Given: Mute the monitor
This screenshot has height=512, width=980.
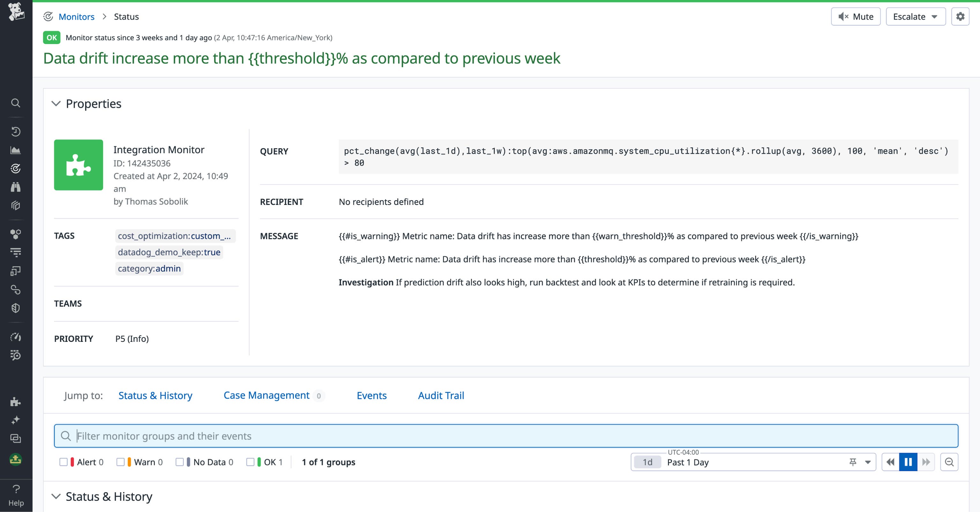Looking at the screenshot, I should coord(856,16).
